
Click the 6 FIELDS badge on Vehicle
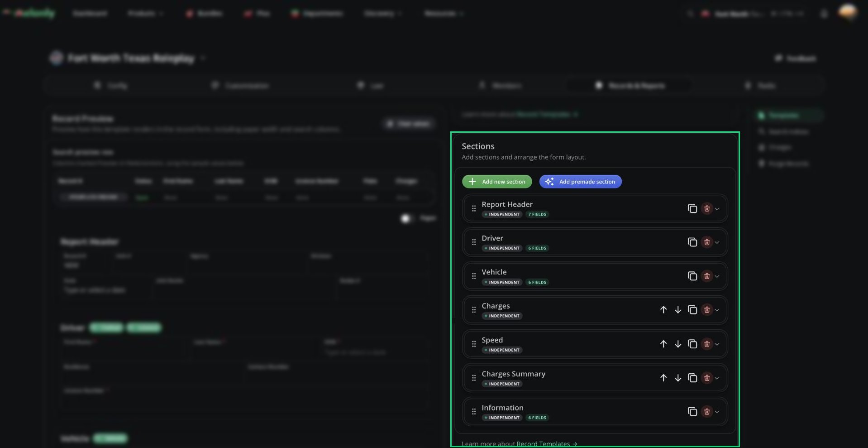pos(537,282)
